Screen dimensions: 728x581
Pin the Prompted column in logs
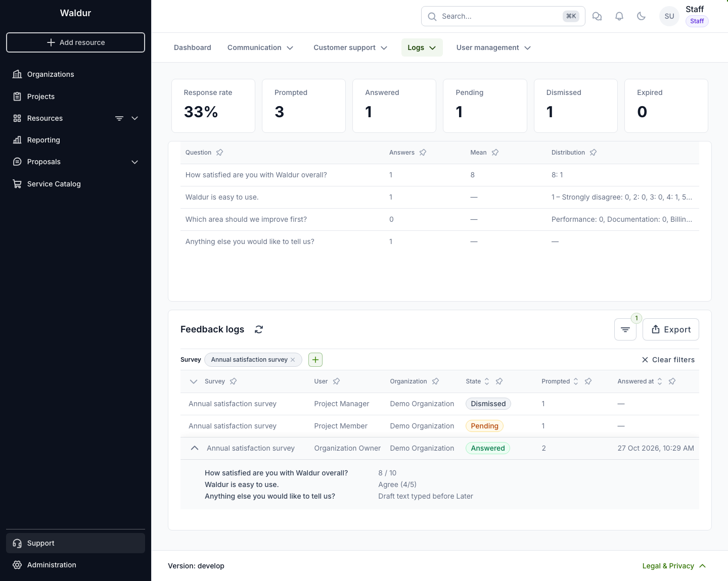pos(588,381)
